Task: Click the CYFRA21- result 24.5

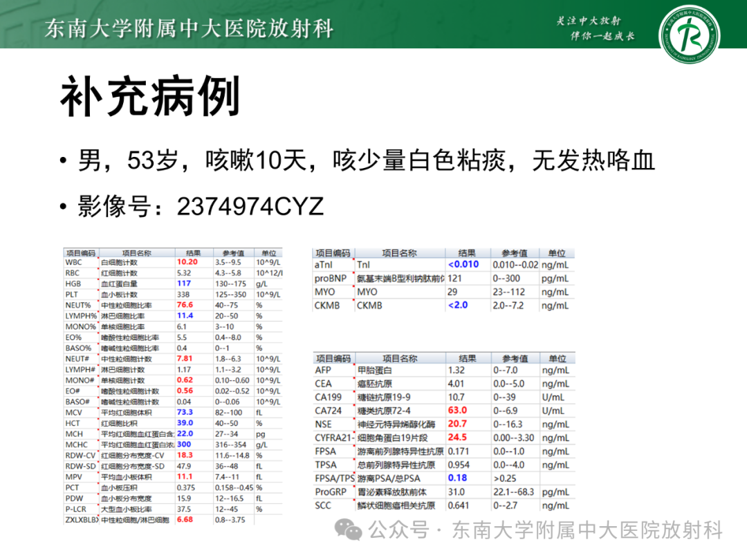Action: (457, 437)
